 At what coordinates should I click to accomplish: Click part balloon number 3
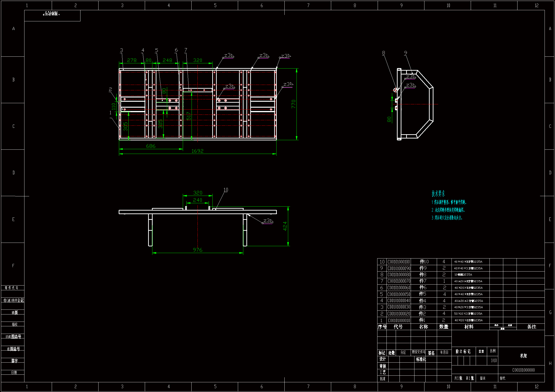click(x=122, y=50)
